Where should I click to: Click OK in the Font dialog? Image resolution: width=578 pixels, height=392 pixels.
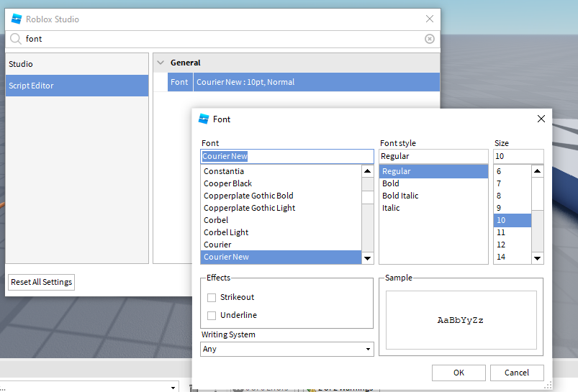[459, 373]
